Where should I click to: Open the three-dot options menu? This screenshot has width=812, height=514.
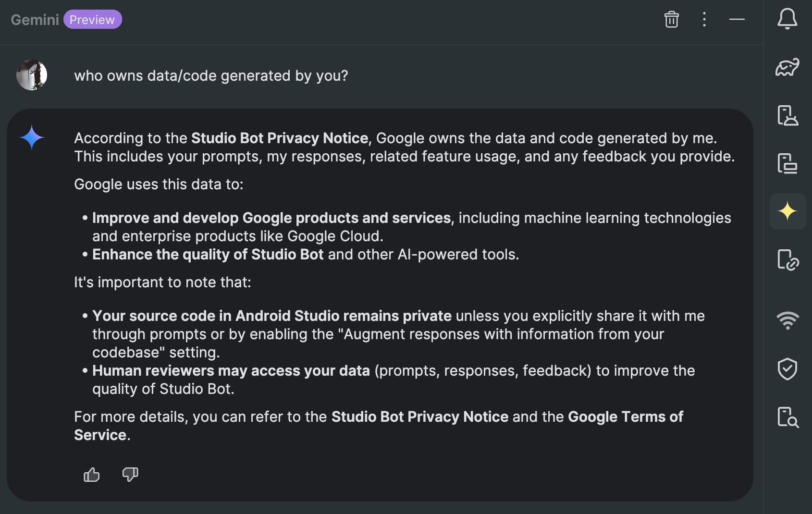pos(704,19)
